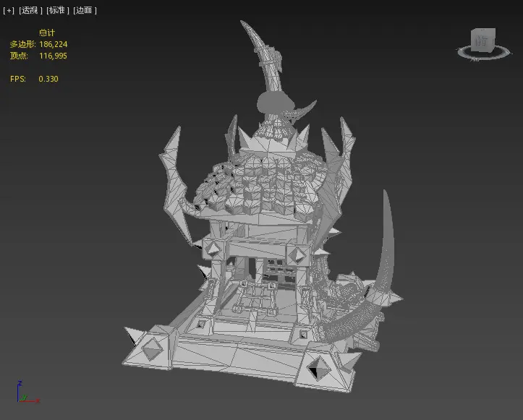Select the FPS value 0.330
This screenshot has height=420, width=523.
coord(48,79)
